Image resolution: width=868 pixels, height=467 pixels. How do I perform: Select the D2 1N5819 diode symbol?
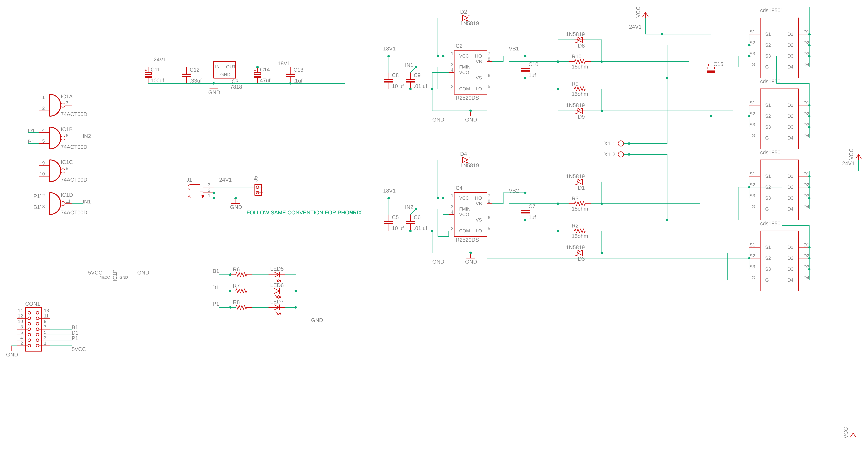click(x=465, y=18)
